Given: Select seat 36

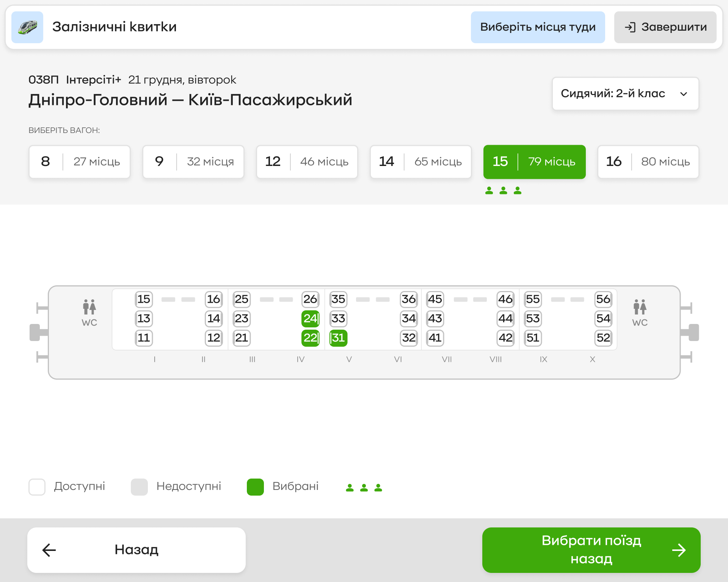Looking at the screenshot, I should (x=409, y=299).
